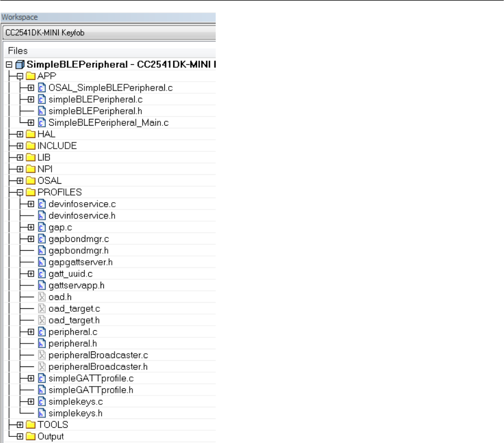
Task: Click the SimpleBLEPeripheral project cube icon
Action: coord(20,65)
